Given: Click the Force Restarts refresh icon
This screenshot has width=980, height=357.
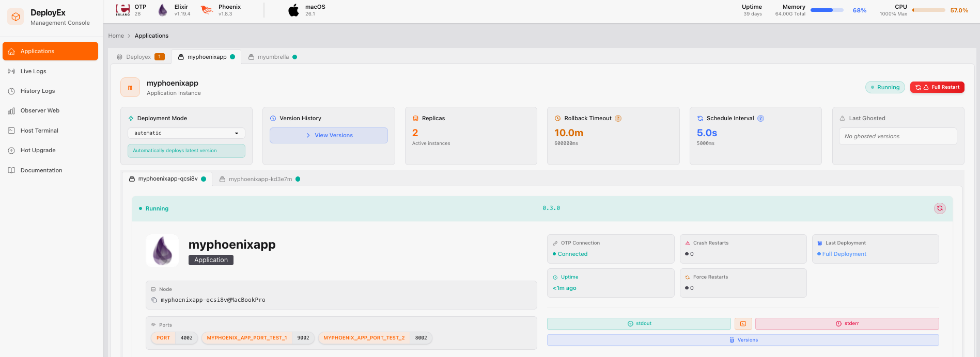Looking at the screenshot, I should [x=688, y=277].
